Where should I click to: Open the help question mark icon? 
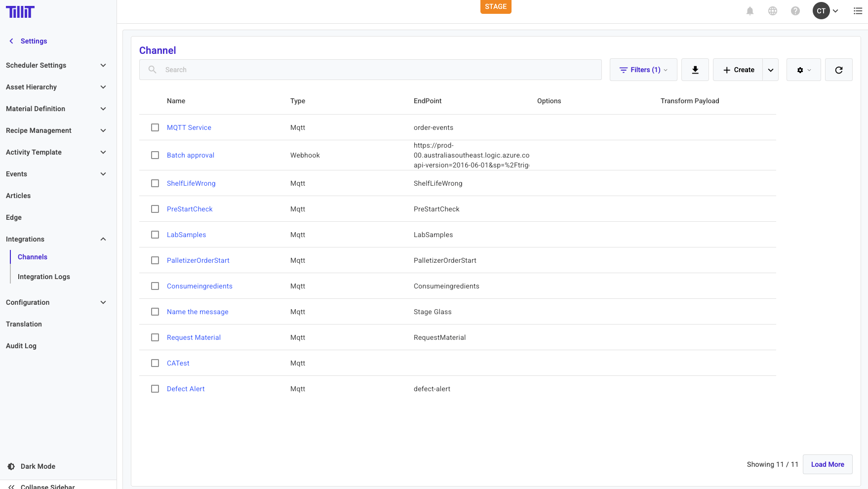point(795,11)
